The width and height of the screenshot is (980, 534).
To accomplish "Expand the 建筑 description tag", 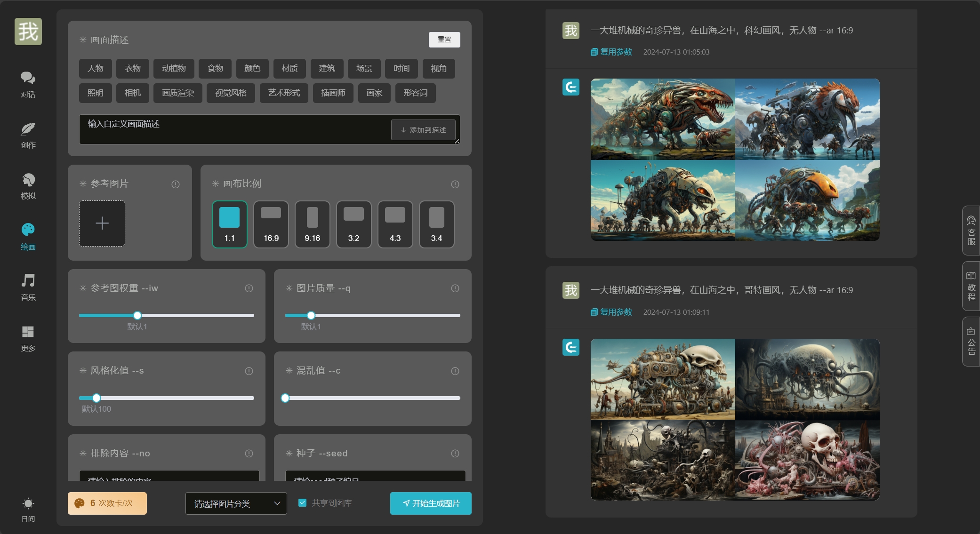I will click(327, 69).
